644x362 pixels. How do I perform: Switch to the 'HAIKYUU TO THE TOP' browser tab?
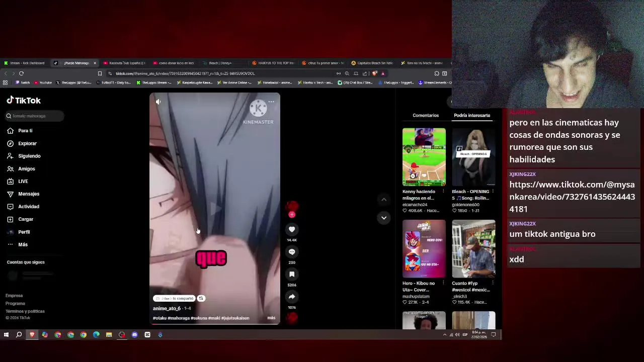pos(273,63)
